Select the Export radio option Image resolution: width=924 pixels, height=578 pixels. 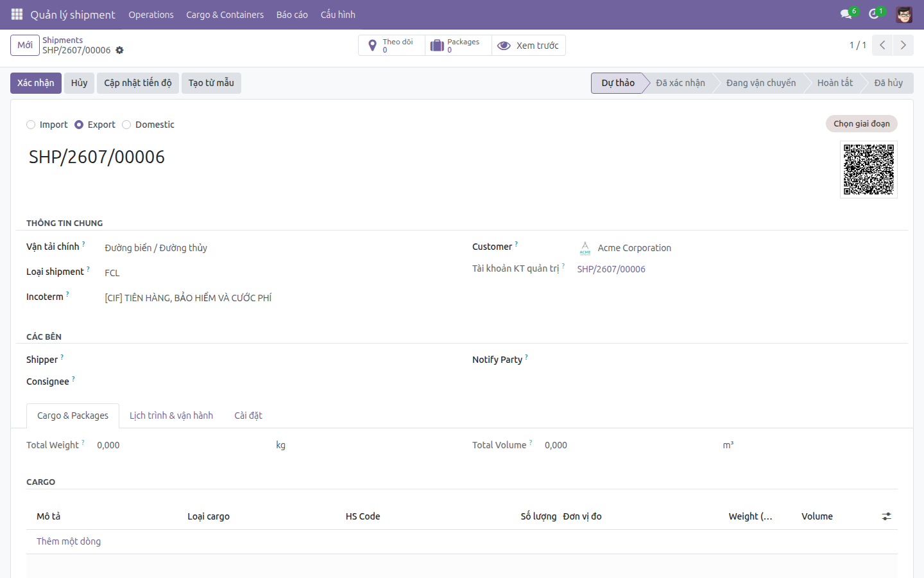click(79, 125)
